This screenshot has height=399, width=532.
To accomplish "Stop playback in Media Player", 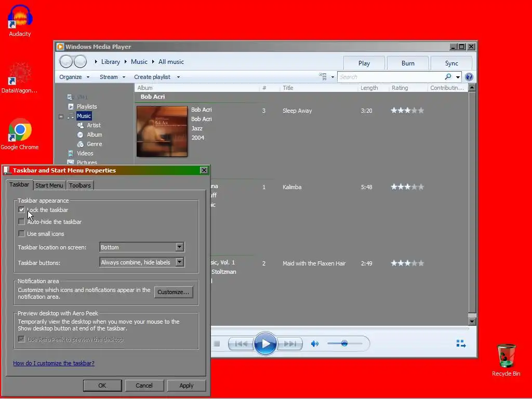I will [x=217, y=344].
